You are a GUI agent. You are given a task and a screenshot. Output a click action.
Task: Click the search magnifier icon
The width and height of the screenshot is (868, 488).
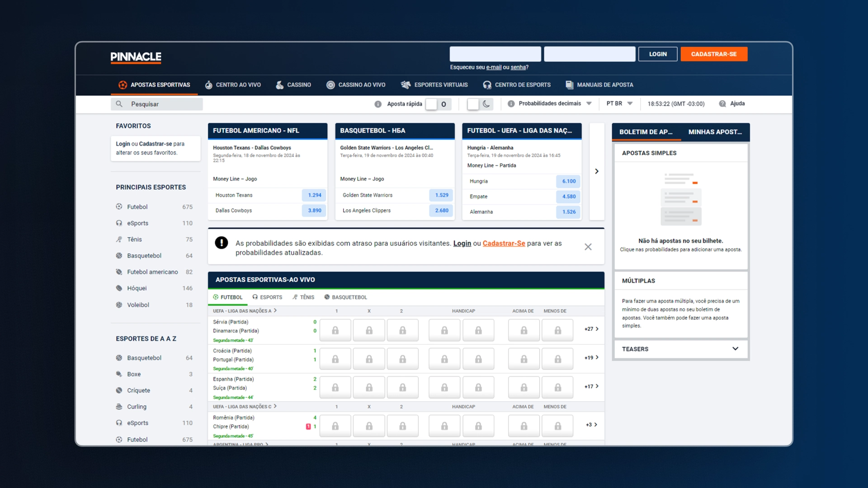[119, 104]
